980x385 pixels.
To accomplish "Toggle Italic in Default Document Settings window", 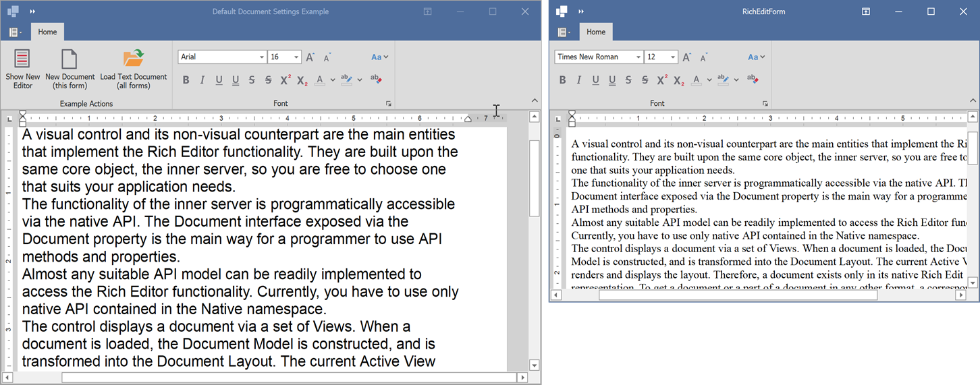I will coord(202,80).
